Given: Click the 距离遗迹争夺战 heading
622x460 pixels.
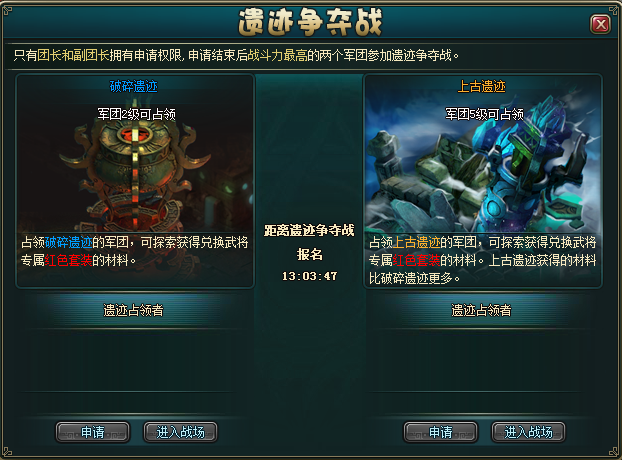Looking at the screenshot, I should click(309, 230).
